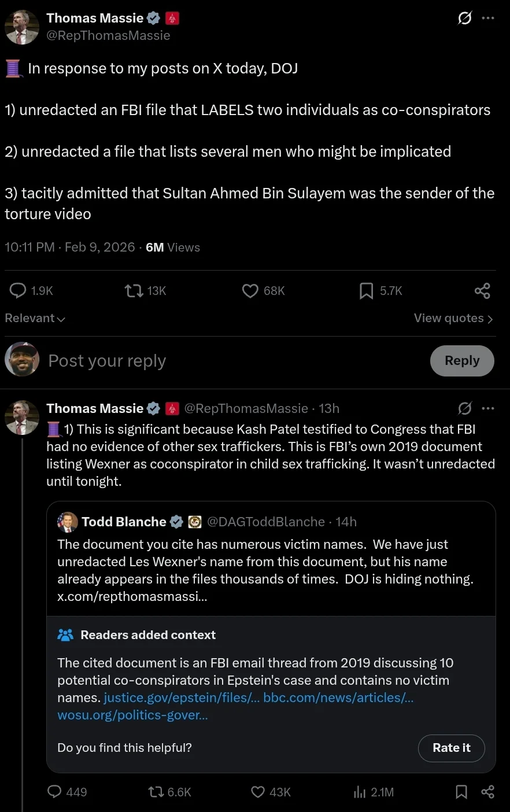Open the bbc.com/news/articles link

click(x=338, y=697)
